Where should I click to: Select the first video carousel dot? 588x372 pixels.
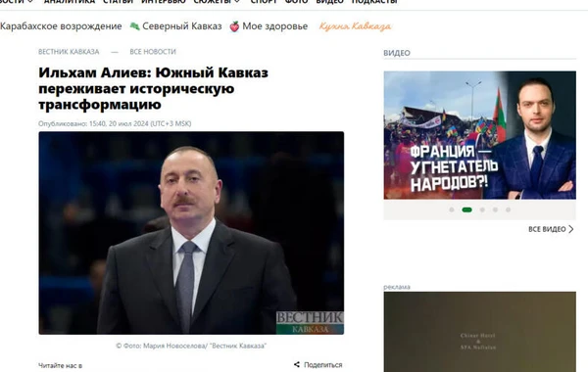(452, 209)
